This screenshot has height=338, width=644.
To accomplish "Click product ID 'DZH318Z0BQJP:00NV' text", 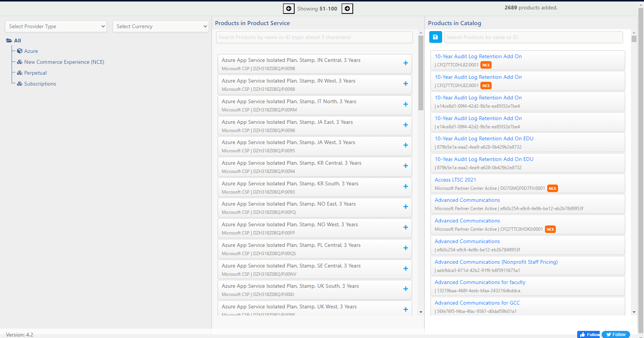I will tap(275, 274).
